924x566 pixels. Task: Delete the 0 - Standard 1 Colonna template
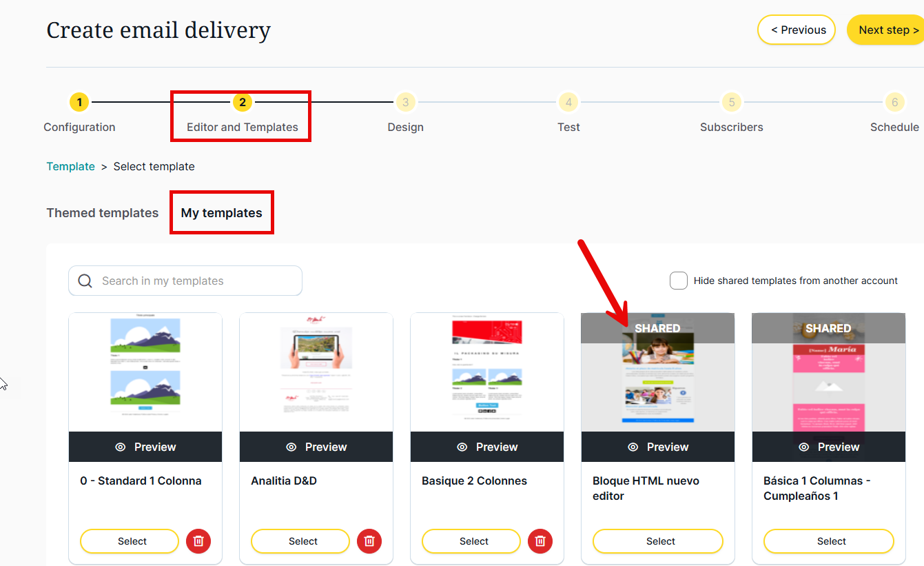point(198,541)
